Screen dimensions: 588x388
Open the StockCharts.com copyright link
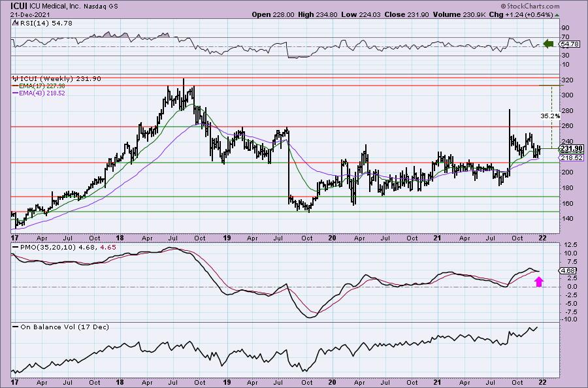530,6
